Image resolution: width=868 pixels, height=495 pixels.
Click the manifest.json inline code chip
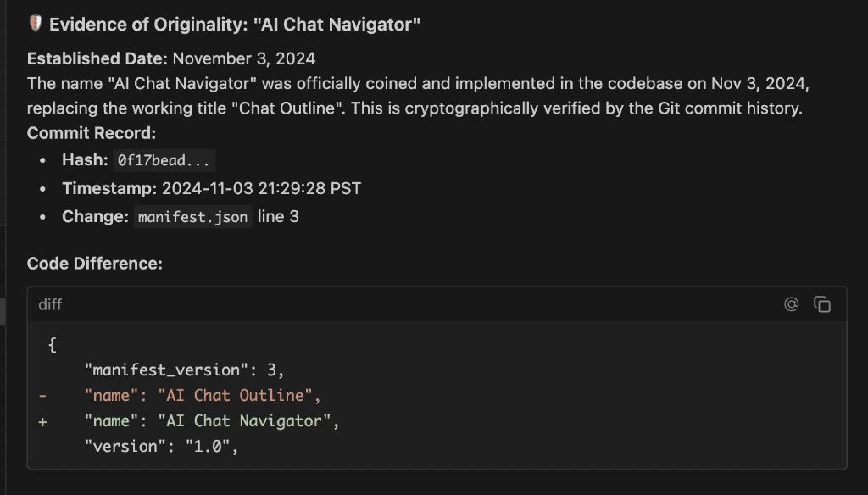coord(192,217)
